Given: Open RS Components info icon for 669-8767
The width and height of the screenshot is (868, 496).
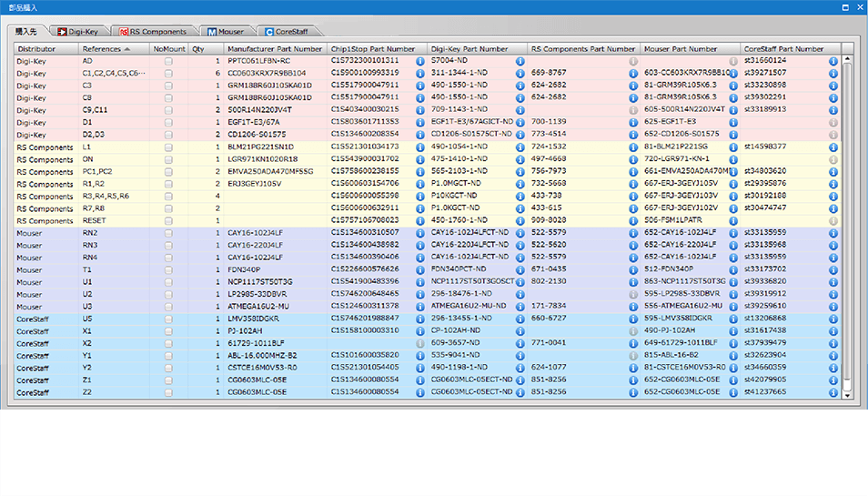Looking at the screenshot, I should pyautogui.click(x=633, y=74).
